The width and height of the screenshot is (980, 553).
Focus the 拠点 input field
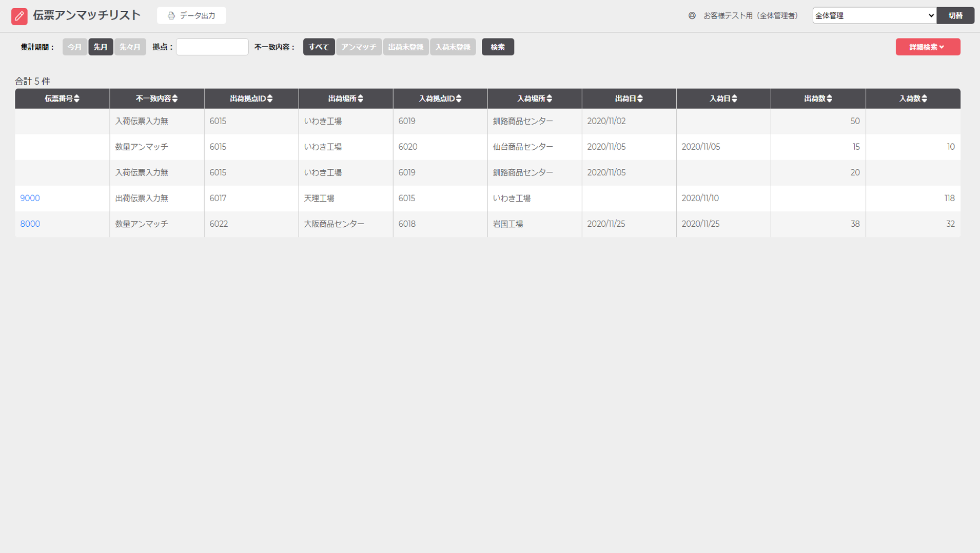[x=212, y=47]
